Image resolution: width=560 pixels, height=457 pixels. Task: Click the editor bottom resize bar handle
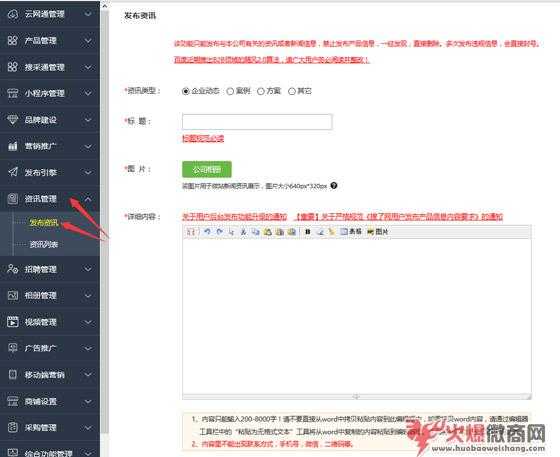pyautogui.click(x=356, y=396)
